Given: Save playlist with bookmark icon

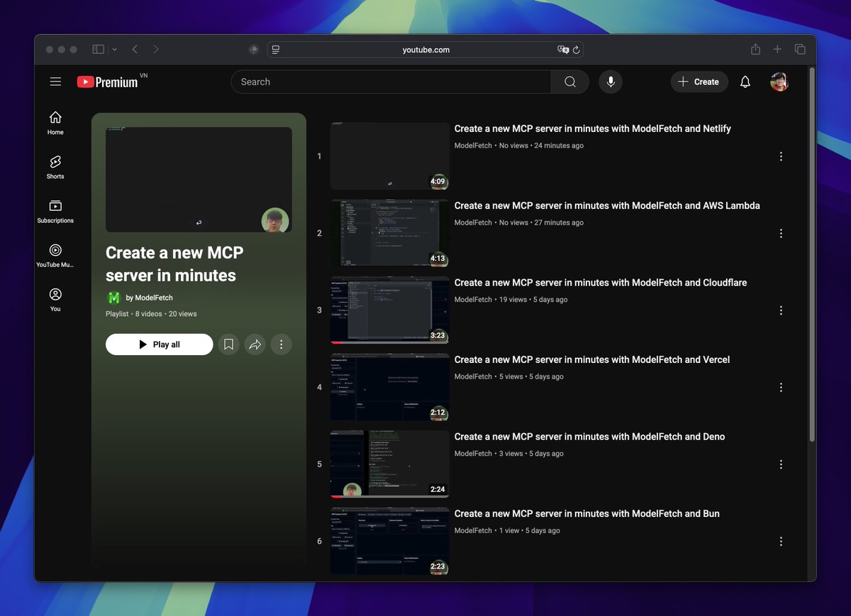Looking at the screenshot, I should pyautogui.click(x=228, y=345).
